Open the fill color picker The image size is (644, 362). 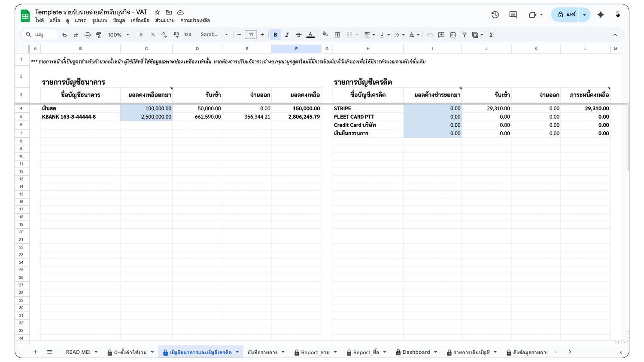[x=325, y=35]
